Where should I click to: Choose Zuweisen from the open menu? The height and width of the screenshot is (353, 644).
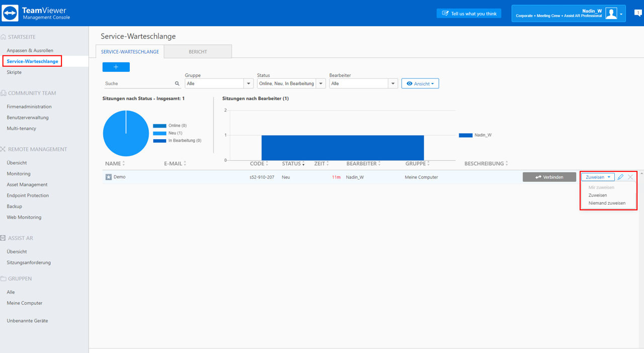[x=598, y=195]
